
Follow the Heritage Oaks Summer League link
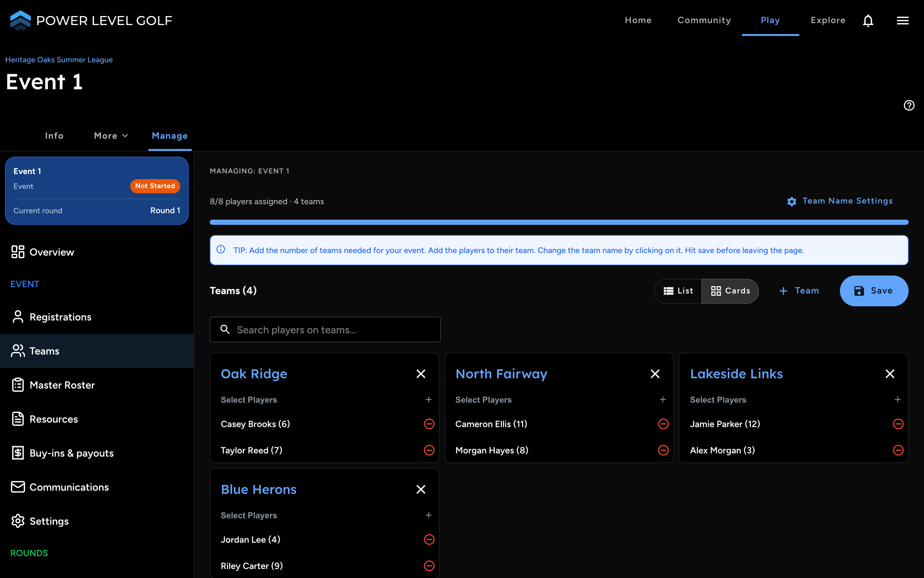(59, 60)
